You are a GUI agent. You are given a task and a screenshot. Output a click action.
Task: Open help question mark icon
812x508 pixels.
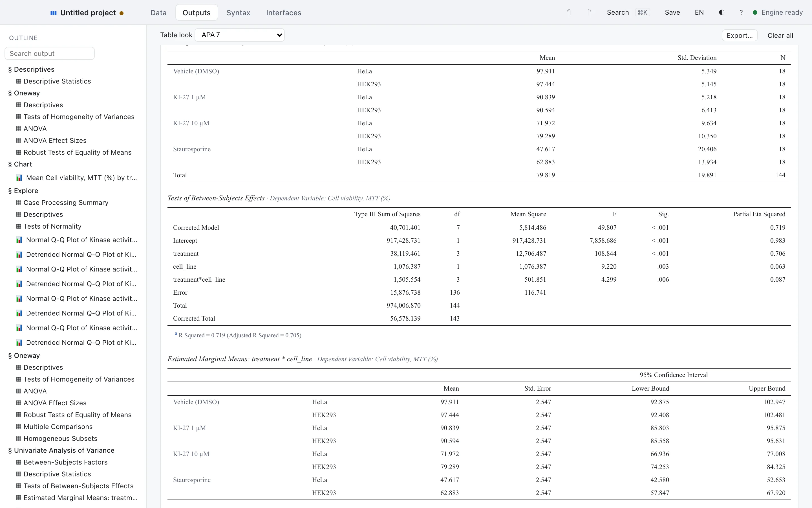[741, 12]
